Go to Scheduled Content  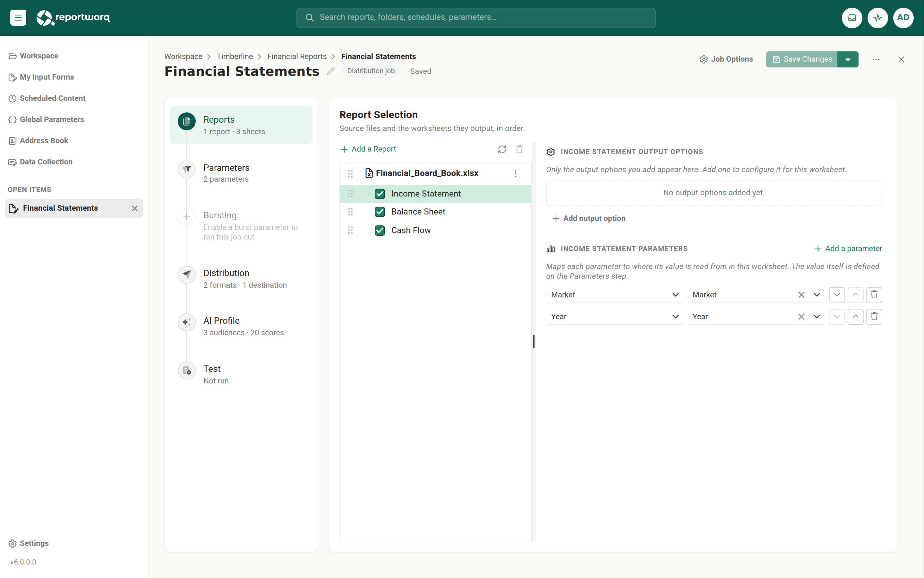click(47, 98)
